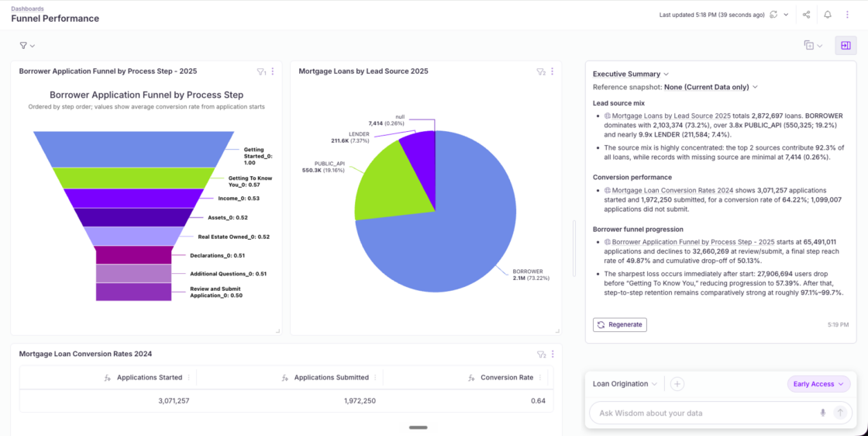The width and height of the screenshot is (868, 436).
Task: Click the send arrow in Wisdom chat
Action: point(840,413)
